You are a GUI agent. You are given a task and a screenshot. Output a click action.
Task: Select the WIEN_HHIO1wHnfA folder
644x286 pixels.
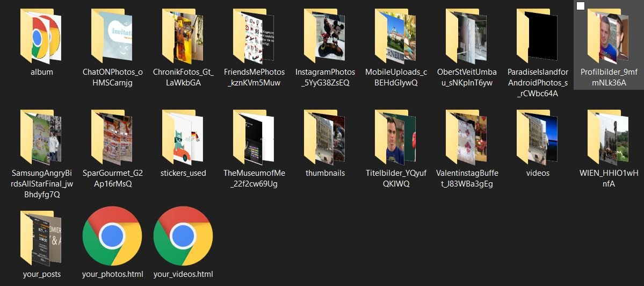click(609, 137)
